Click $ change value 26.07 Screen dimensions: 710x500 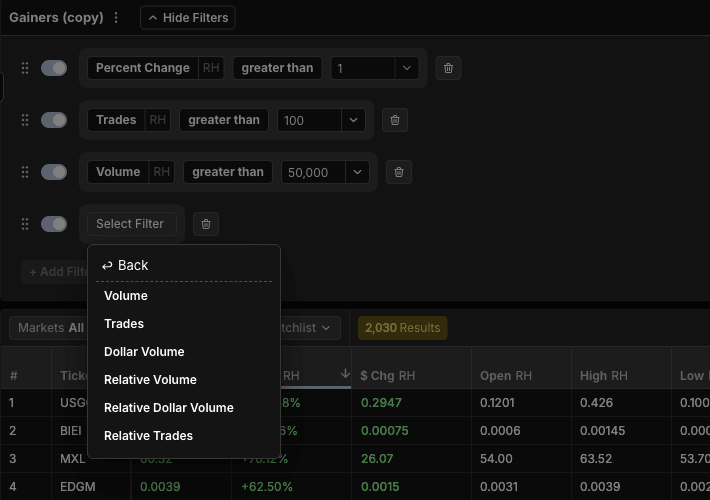tap(377, 459)
